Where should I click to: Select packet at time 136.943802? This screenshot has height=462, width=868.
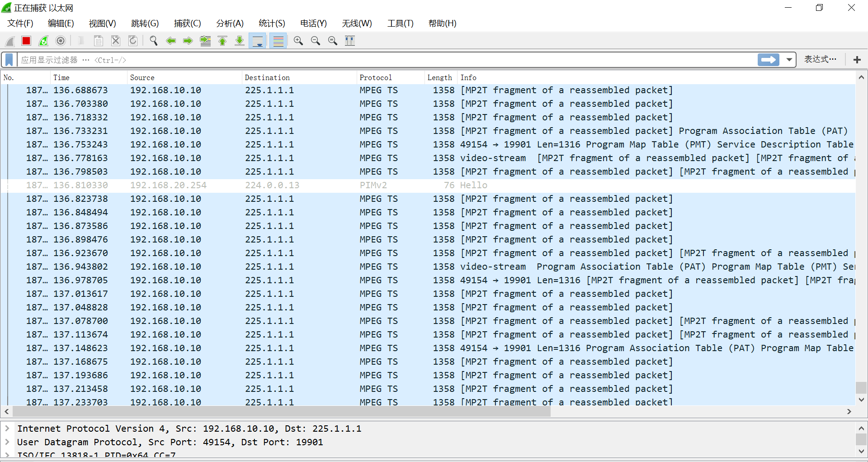pyautogui.click(x=428, y=267)
